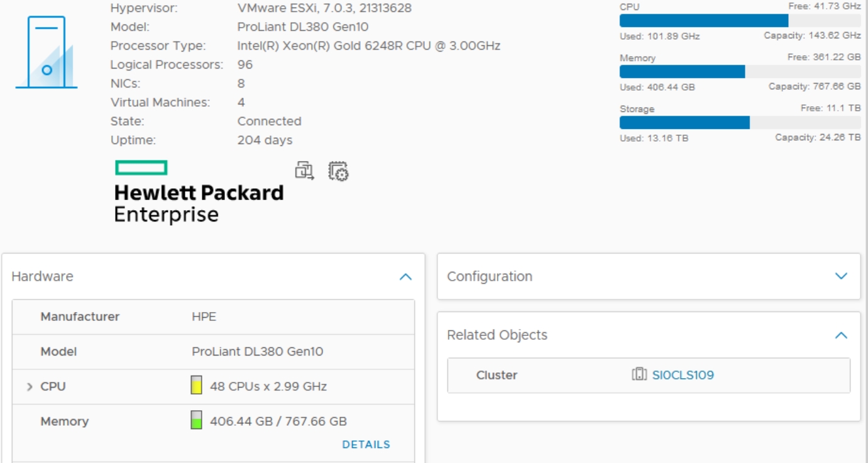Click the Hypervisor version text

click(324, 8)
